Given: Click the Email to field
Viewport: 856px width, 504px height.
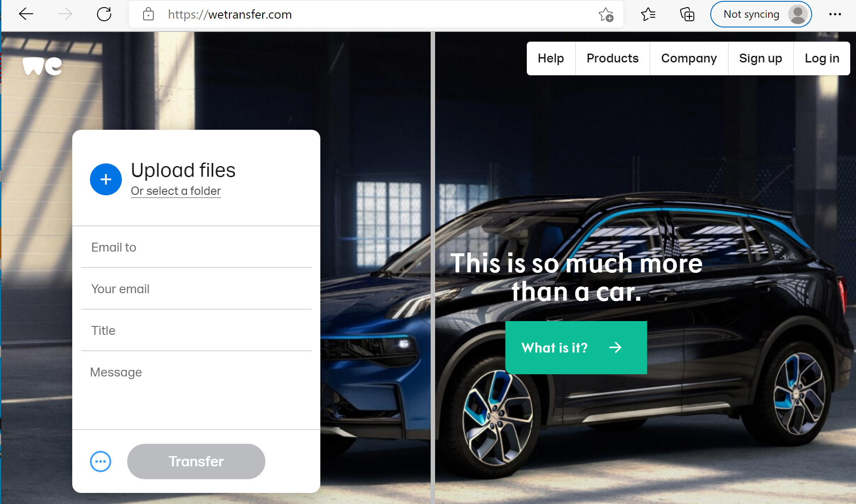Looking at the screenshot, I should tap(196, 247).
